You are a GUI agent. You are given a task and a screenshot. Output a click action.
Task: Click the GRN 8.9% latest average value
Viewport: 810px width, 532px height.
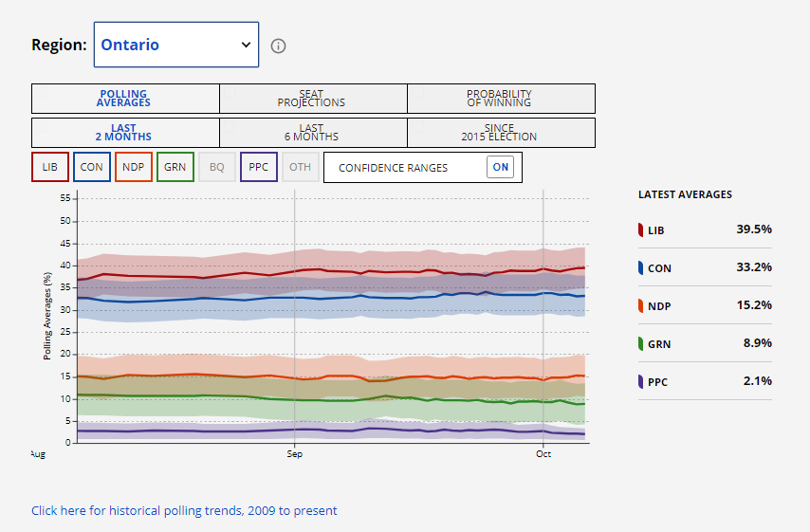point(758,343)
